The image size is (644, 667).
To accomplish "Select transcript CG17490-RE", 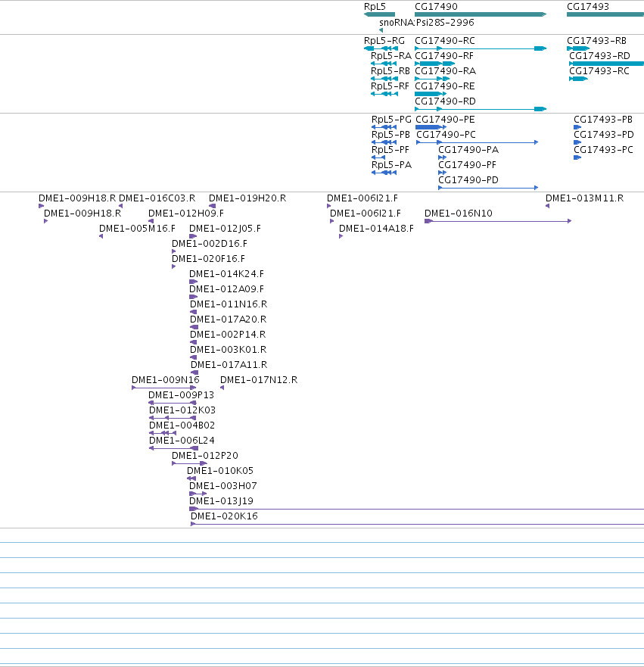I will (431, 94).
